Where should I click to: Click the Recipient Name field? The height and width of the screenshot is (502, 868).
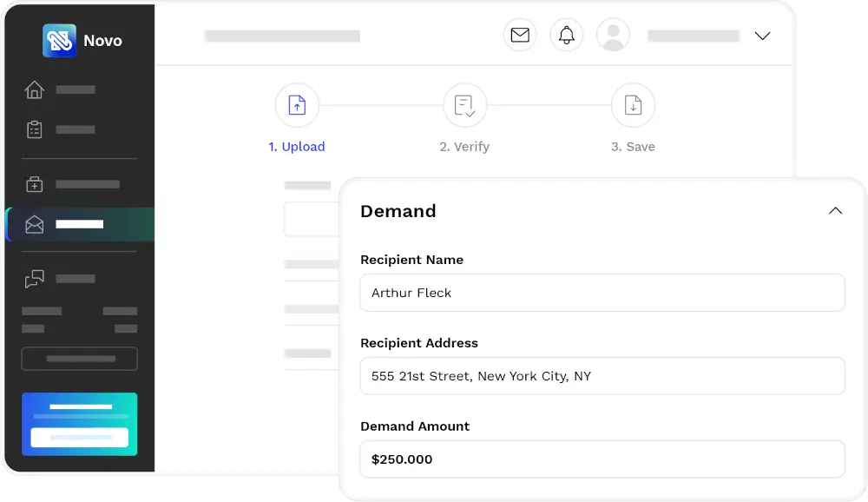[602, 293]
